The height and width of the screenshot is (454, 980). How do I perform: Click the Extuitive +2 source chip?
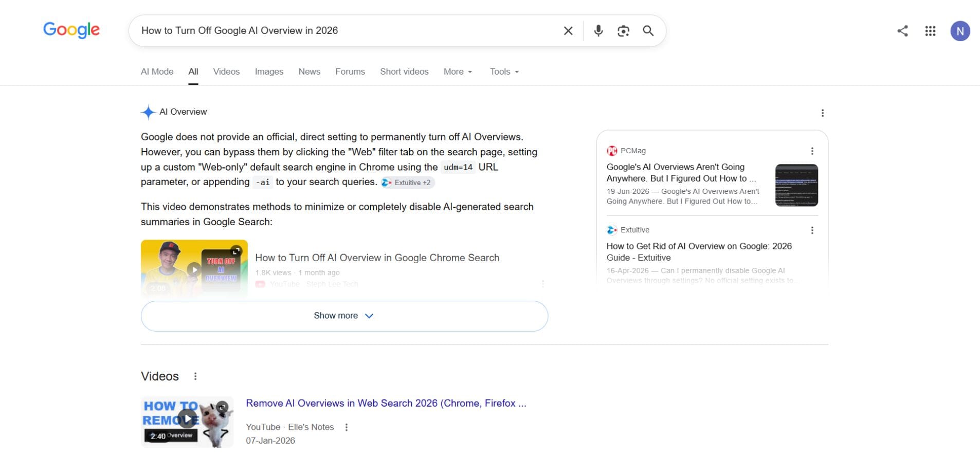pyautogui.click(x=408, y=183)
